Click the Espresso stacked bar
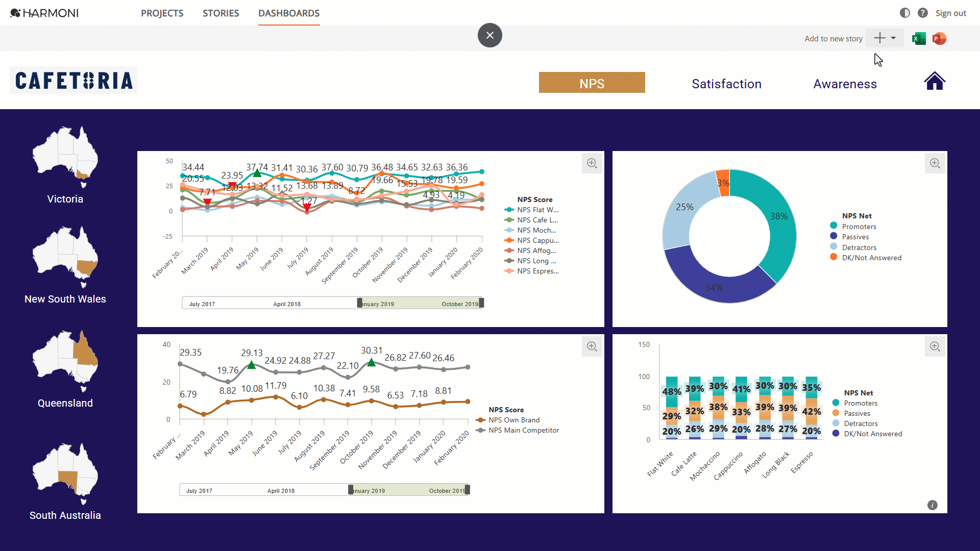This screenshot has height=551, width=980. coord(811,408)
